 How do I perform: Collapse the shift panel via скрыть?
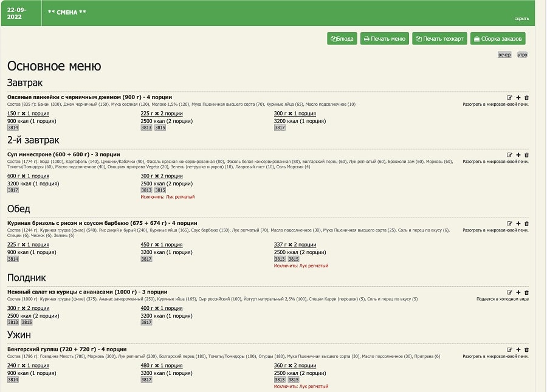point(521,18)
